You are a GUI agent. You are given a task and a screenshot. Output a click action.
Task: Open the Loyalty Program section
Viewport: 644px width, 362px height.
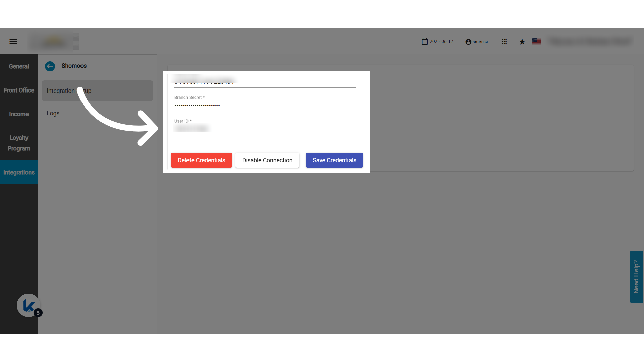19,143
